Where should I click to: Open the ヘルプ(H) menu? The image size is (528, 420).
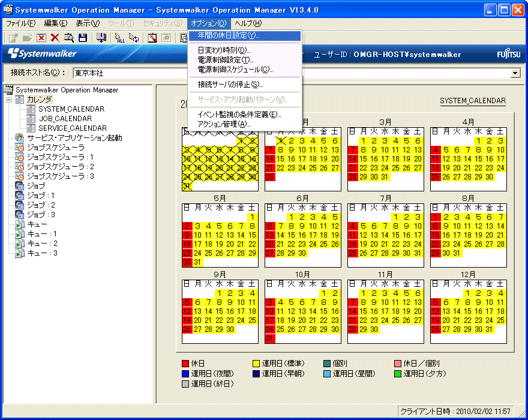point(248,23)
